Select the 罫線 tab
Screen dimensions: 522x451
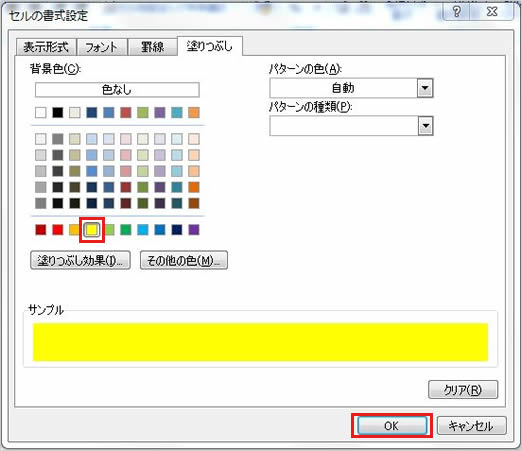tap(152, 47)
